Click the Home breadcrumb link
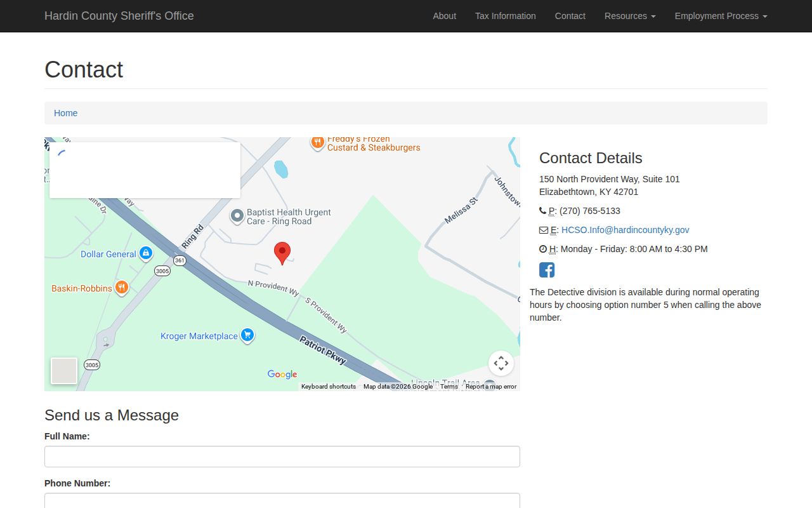This screenshot has width=812, height=508. click(66, 113)
